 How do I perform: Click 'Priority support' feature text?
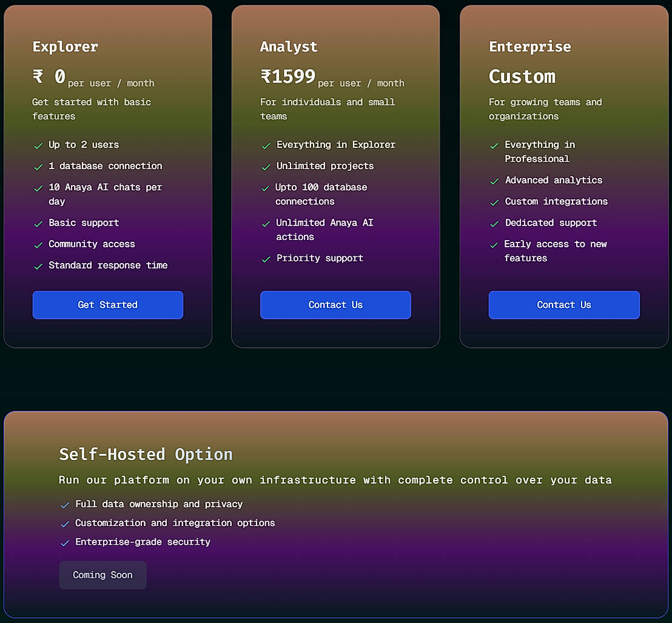point(320,258)
